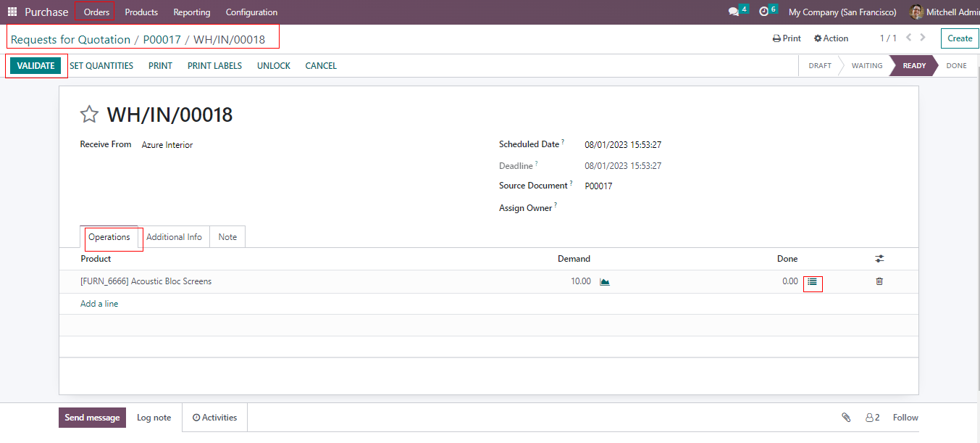Click the paperclip attachments icon
Screen dimensions: 980x443
click(x=845, y=418)
